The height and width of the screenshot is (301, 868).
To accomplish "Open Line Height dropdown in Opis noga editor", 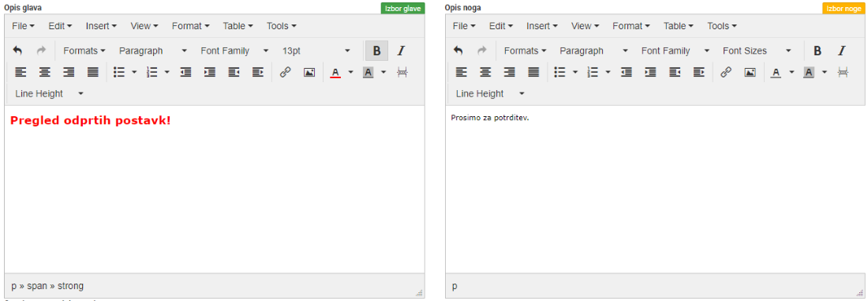I will pos(490,94).
